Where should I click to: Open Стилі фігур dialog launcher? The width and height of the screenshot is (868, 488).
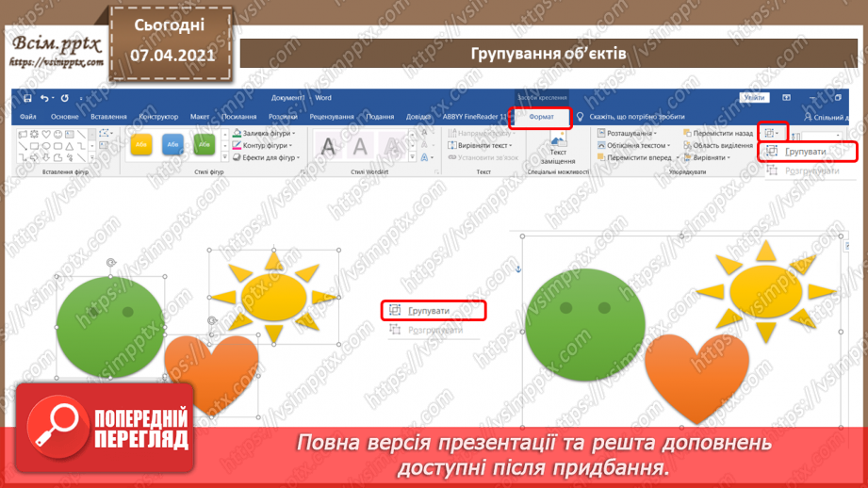click(303, 172)
